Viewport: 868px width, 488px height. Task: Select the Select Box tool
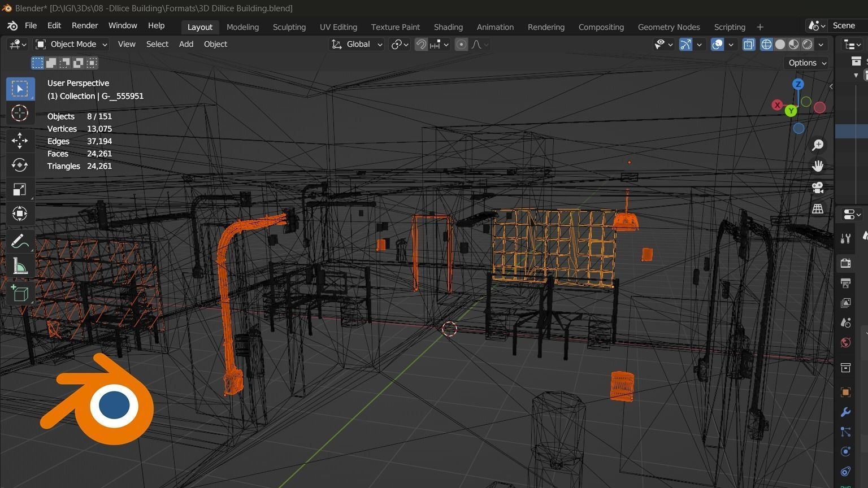(x=20, y=89)
